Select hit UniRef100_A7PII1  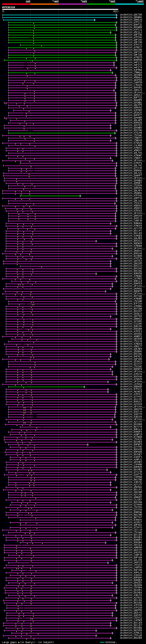click(131, 30)
